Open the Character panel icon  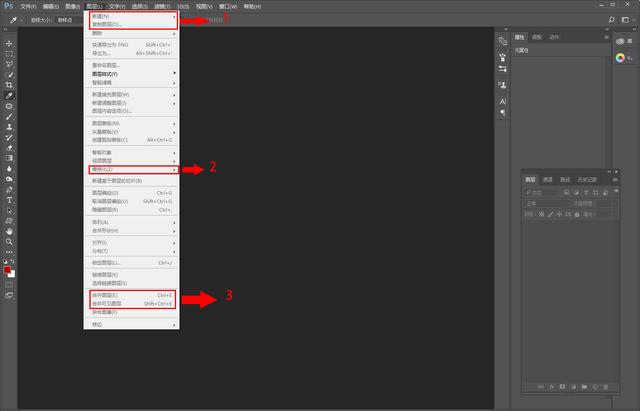(503, 101)
